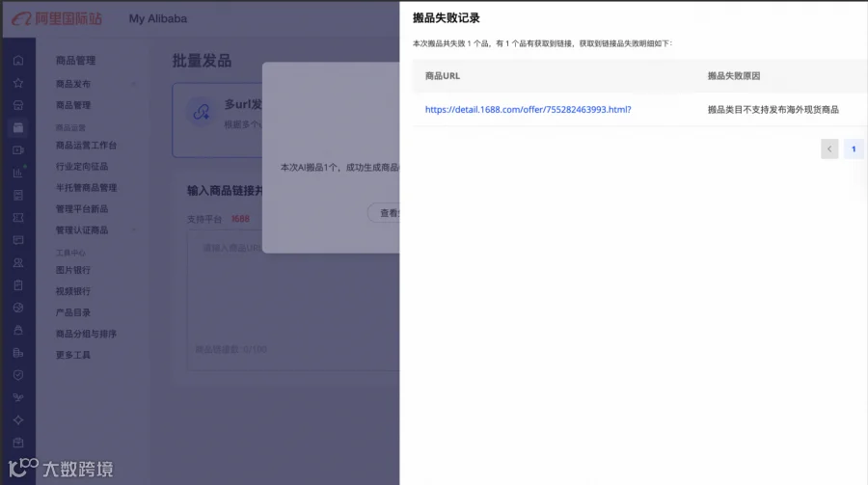Open 商品运营工作台 menu item
This screenshot has height=485, width=868.
(86, 146)
